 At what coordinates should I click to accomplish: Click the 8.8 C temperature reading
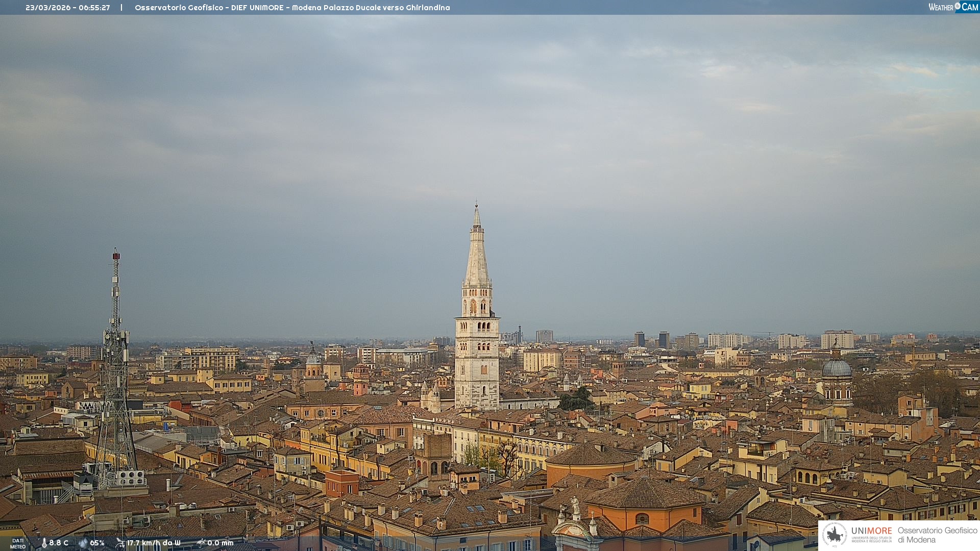pyautogui.click(x=59, y=543)
